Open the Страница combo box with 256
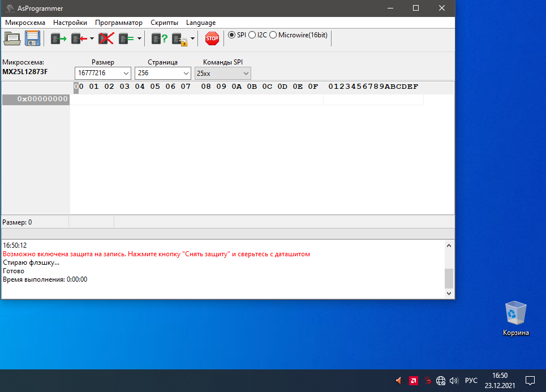The image size is (546, 392). point(162,73)
